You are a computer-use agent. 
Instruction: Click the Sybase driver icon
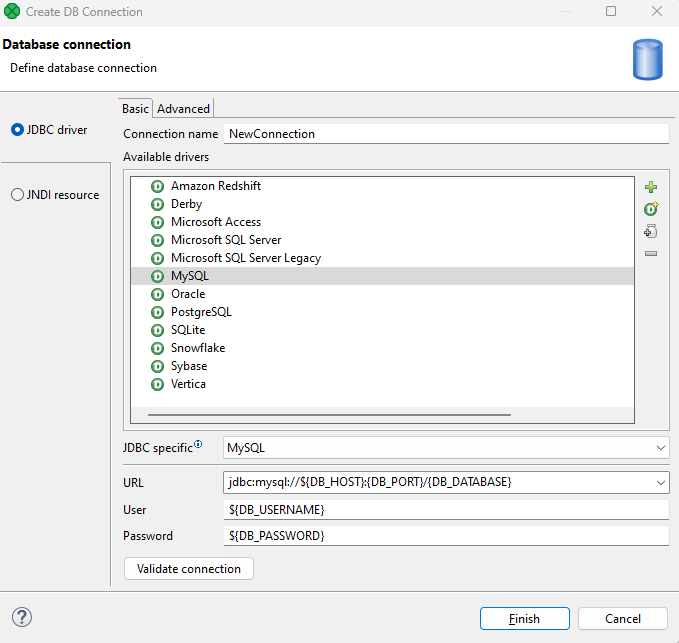tap(157, 366)
